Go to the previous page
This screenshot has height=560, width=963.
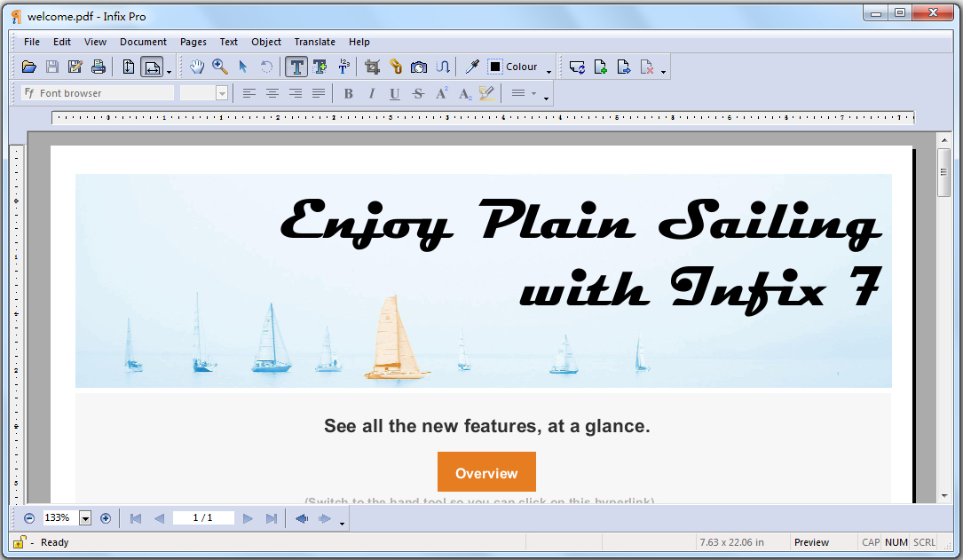click(x=159, y=519)
